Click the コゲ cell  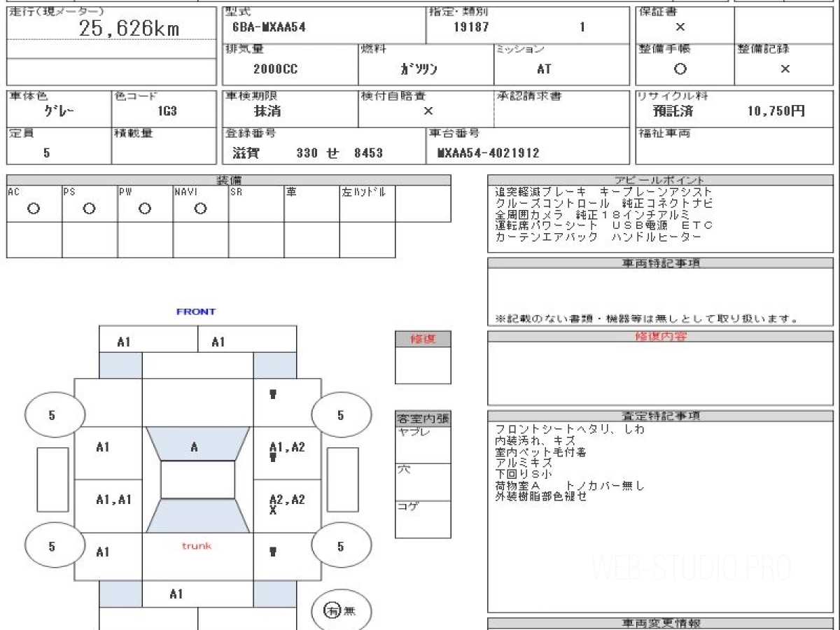point(423,519)
